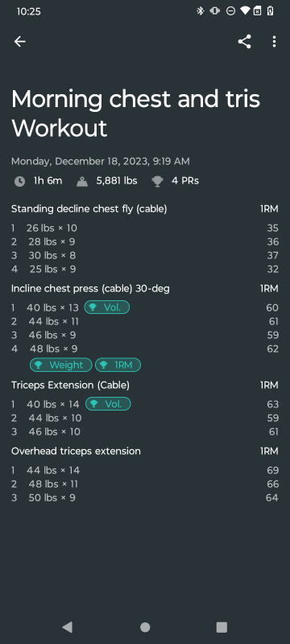
Task: Select the 26 lbs × 10 set row
Action: [145, 228]
